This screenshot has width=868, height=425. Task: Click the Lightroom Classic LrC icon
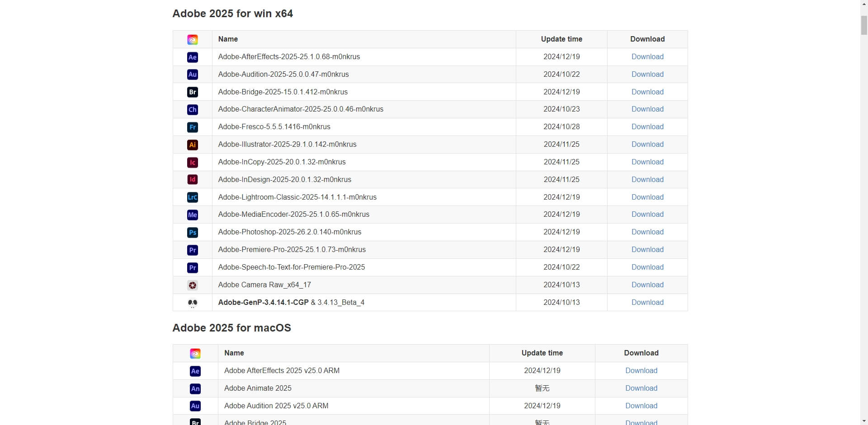coord(192,197)
